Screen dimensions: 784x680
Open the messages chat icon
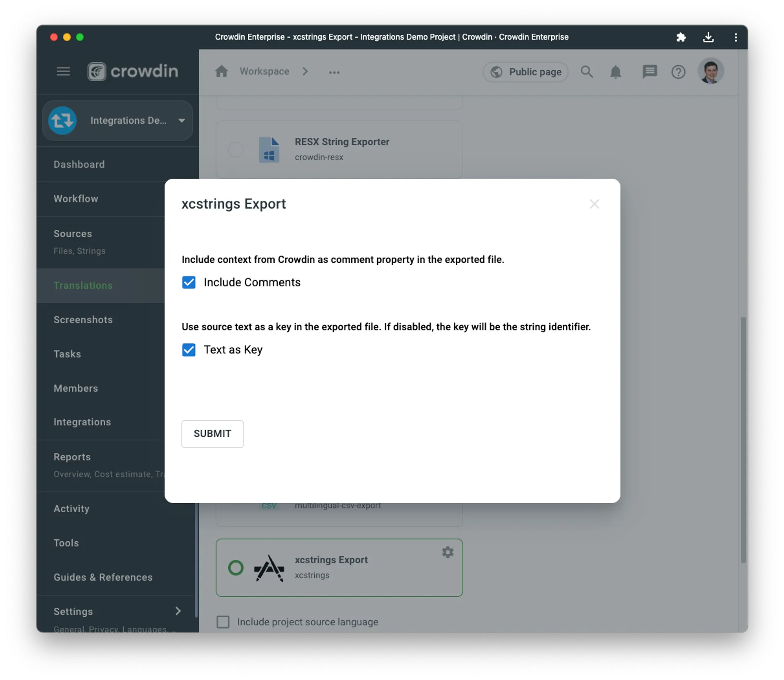point(649,72)
